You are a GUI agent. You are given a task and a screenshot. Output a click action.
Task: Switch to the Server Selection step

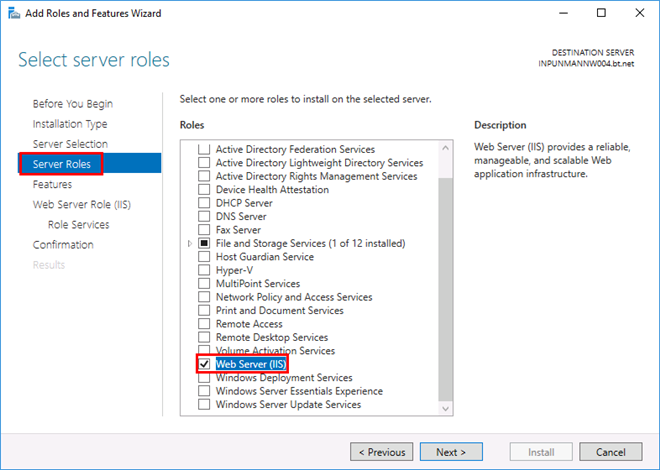pos(70,144)
